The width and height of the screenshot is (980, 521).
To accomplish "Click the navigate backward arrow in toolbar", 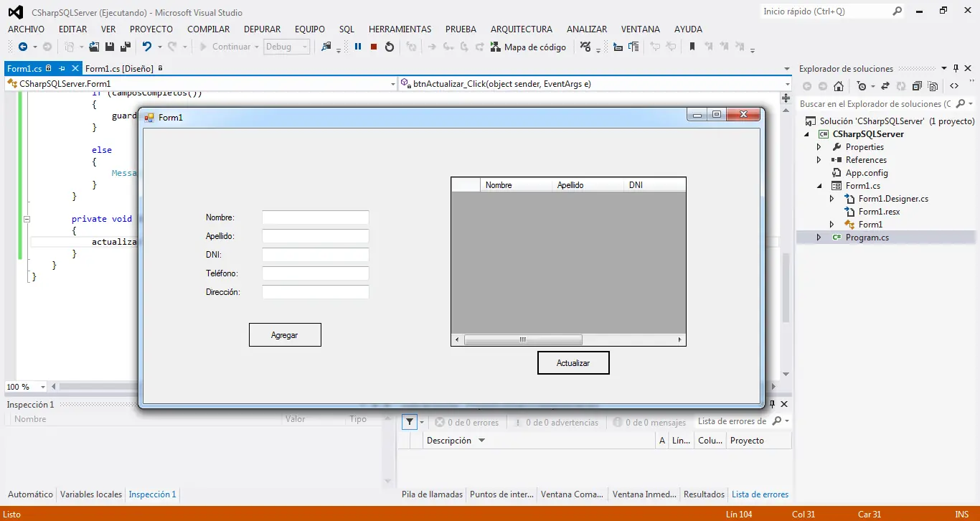I will coord(22,47).
